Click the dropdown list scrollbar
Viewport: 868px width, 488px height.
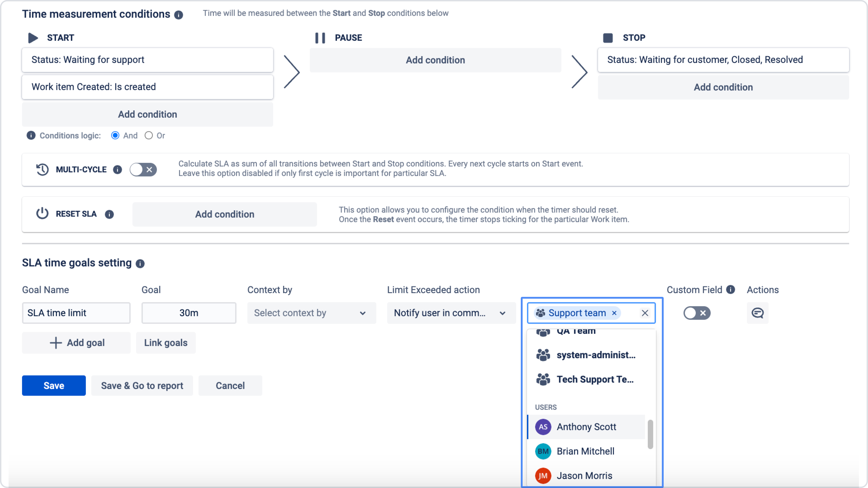pos(650,434)
